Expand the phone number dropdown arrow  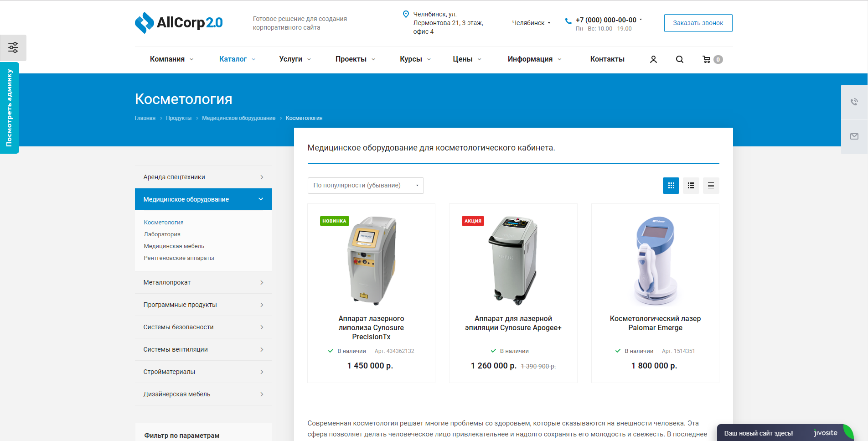point(641,20)
